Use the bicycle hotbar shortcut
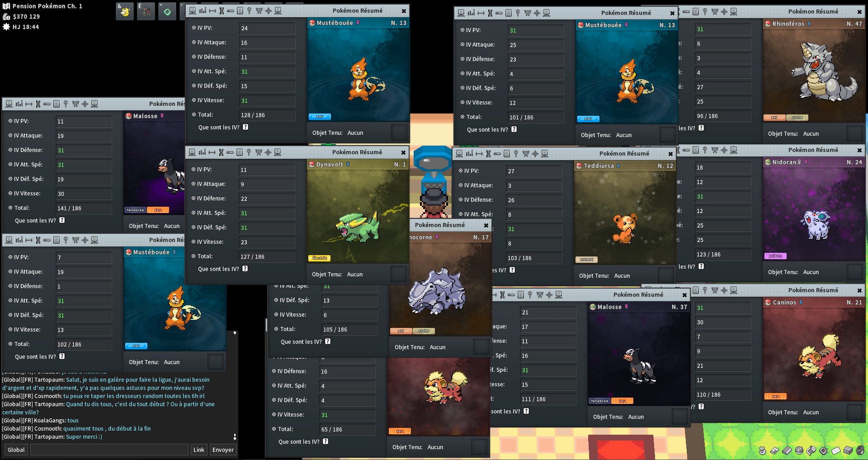Viewport: 868px width, 460px height. click(x=146, y=12)
